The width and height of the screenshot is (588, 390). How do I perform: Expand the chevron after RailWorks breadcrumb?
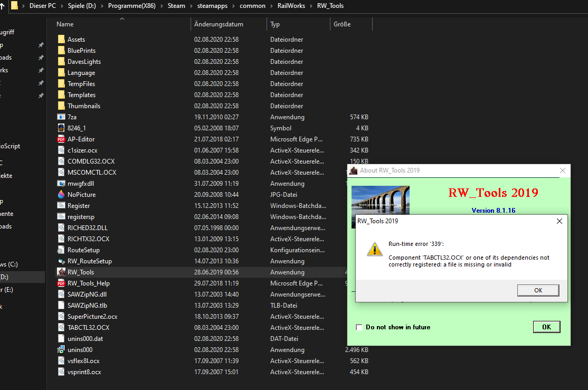(x=311, y=6)
